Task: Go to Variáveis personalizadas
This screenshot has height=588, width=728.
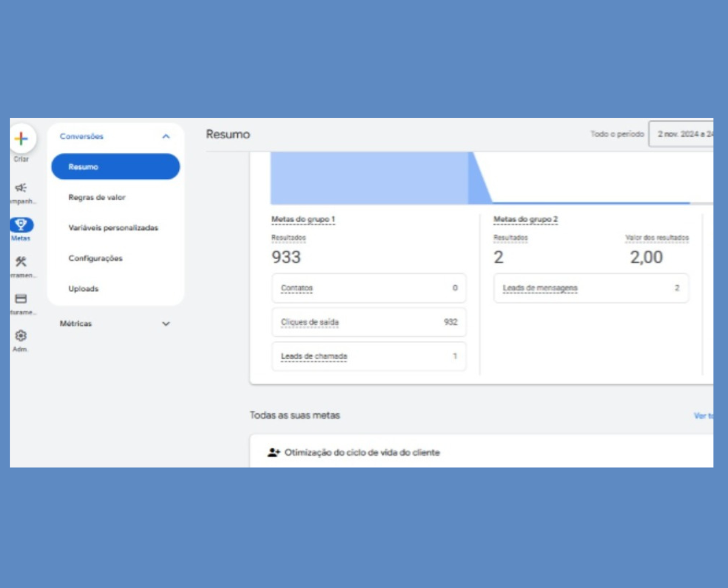Action: [113, 228]
